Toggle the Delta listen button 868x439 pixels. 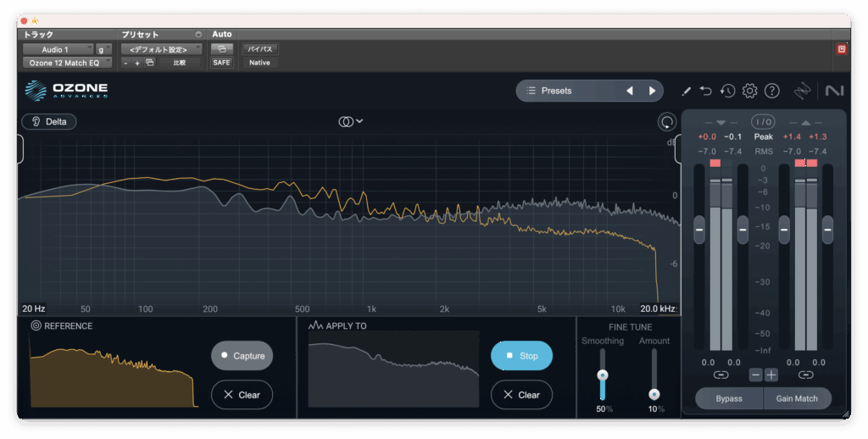pyautogui.click(x=49, y=121)
